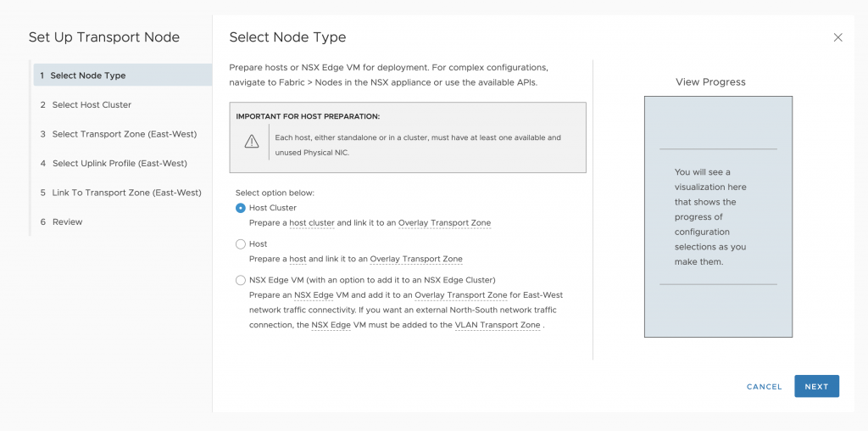Click the View Progress visualization panel
The height and width of the screenshot is (431, 868).
[718, 216]
